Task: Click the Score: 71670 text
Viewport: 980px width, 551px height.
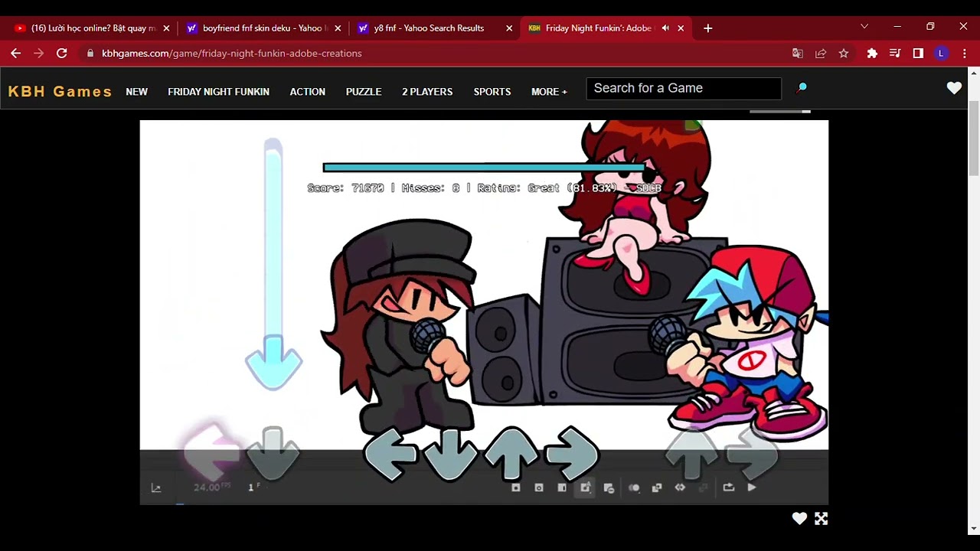Action: [x=345, y=188]
